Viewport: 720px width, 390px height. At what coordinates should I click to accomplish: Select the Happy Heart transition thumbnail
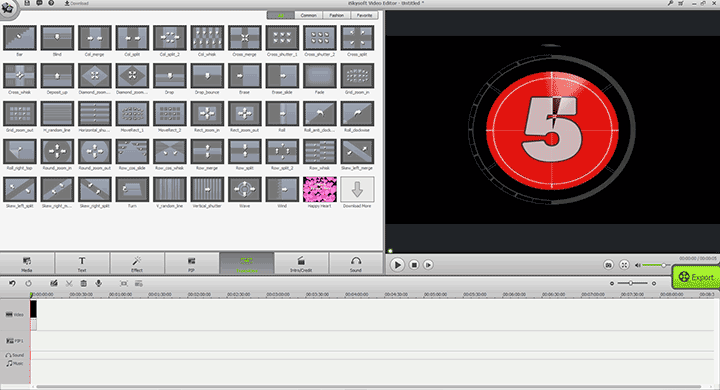tap(320, 189)
